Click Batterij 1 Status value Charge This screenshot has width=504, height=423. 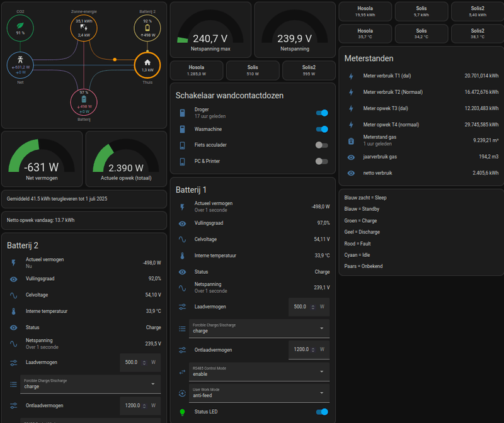tap(322, 272)
